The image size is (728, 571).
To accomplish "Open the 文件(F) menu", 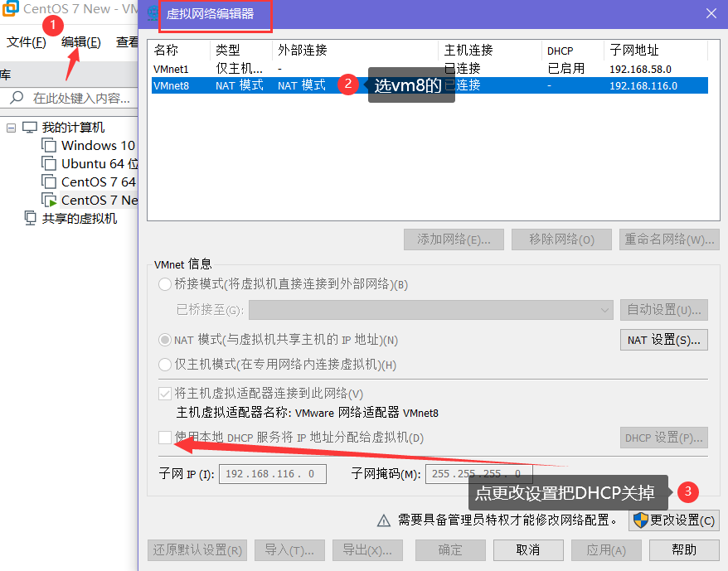I will pos(27,42).
